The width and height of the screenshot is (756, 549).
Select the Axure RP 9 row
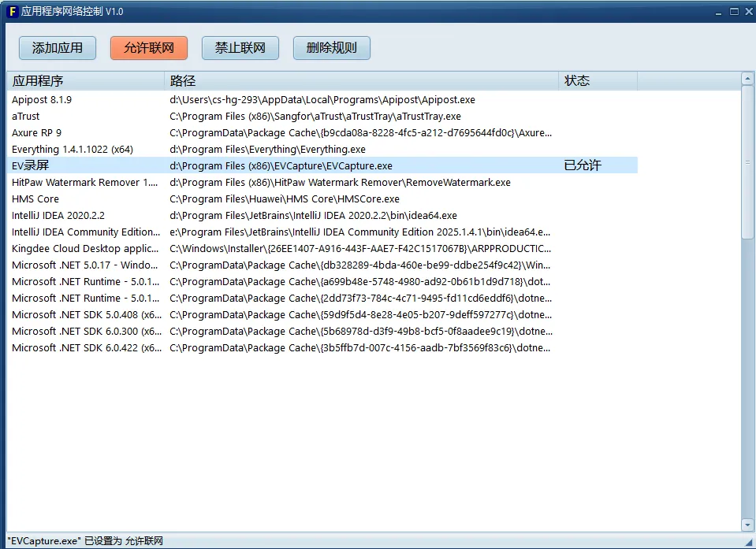coord(322,133)
